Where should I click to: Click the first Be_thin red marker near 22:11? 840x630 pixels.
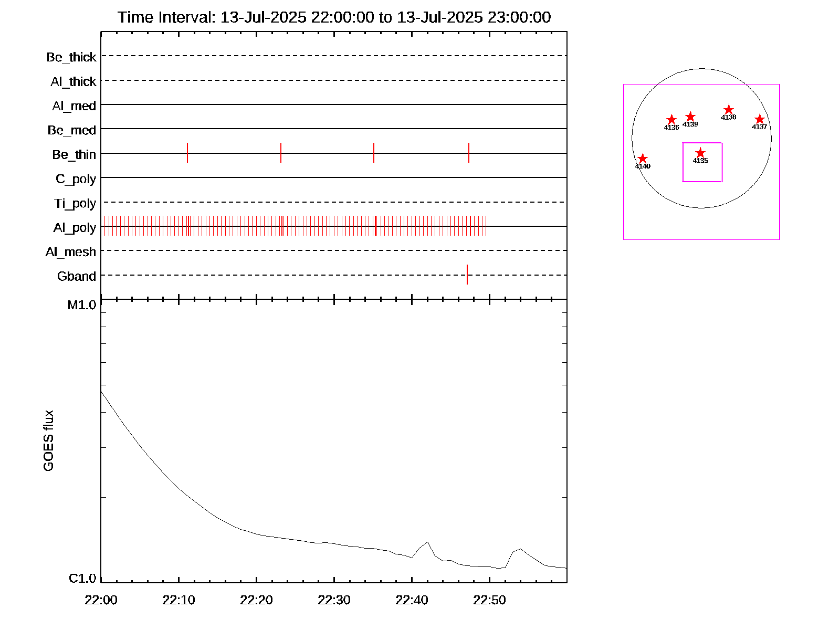[187, 153]
